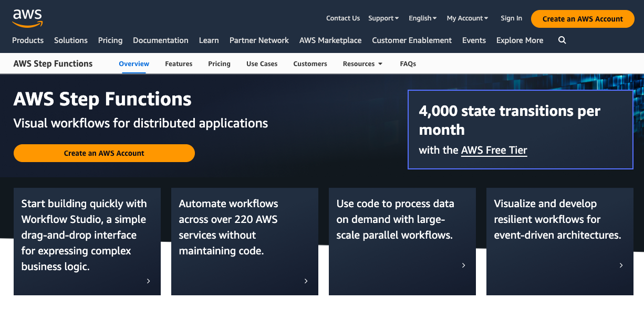Screen dimensions: 644x321
Task: Click the Sign In link
Action: [511, 18]
